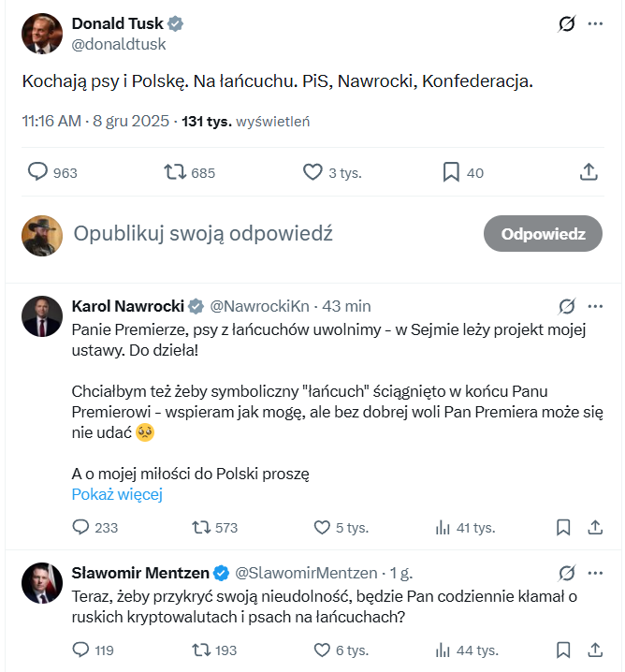The width and height of the screenshot is (625, 672).
Task: Like Donald Tusk's main post
Action: [313, 172]
